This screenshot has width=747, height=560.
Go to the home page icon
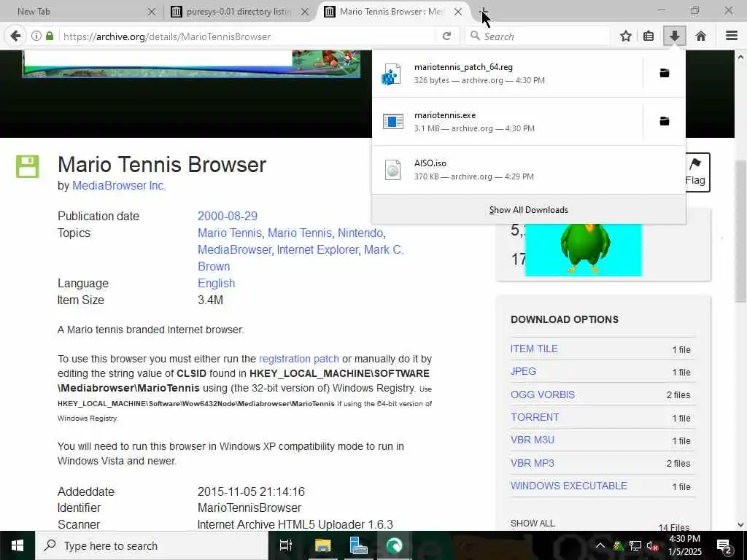[x=700, y=36]
